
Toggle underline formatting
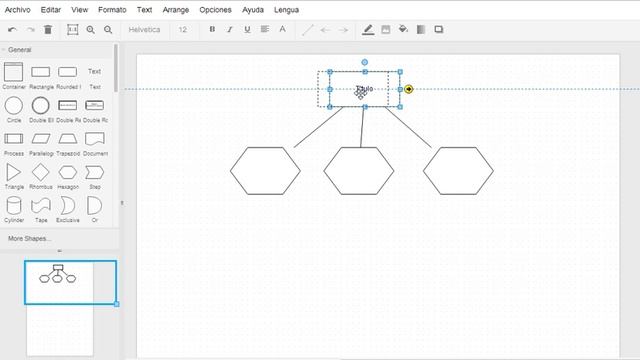[247, 29]
